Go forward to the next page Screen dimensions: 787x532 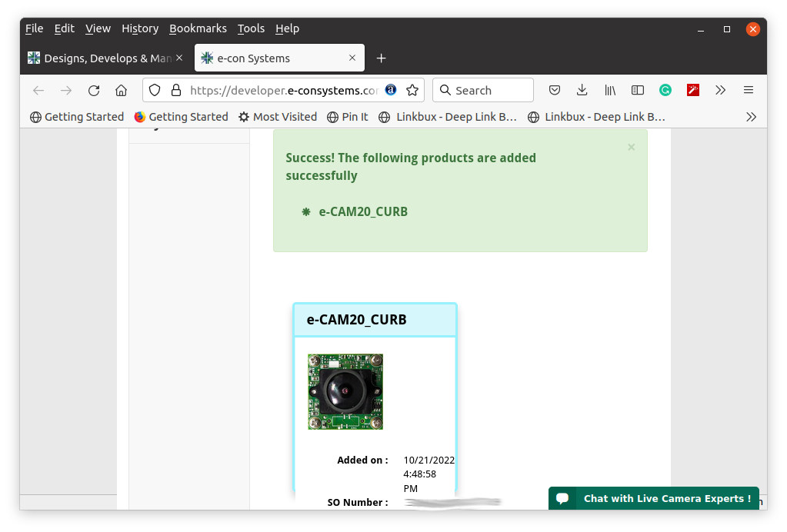point(66,90)
